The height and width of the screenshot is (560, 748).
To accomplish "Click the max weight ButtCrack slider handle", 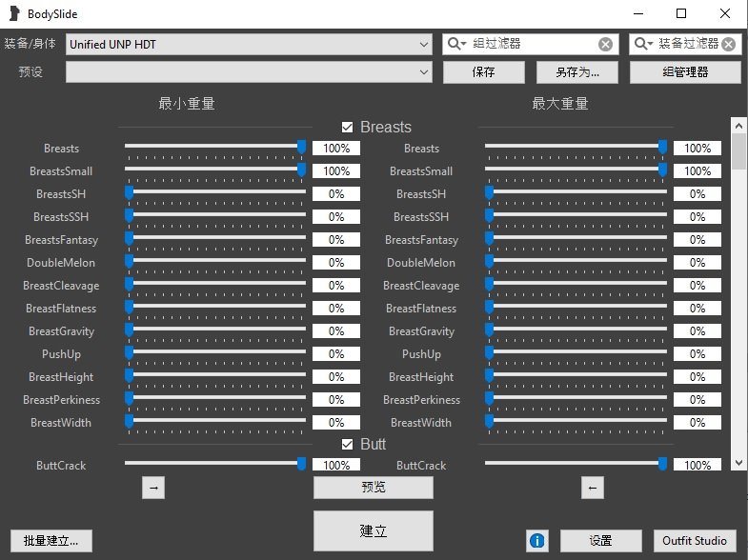I will (662, 464).
